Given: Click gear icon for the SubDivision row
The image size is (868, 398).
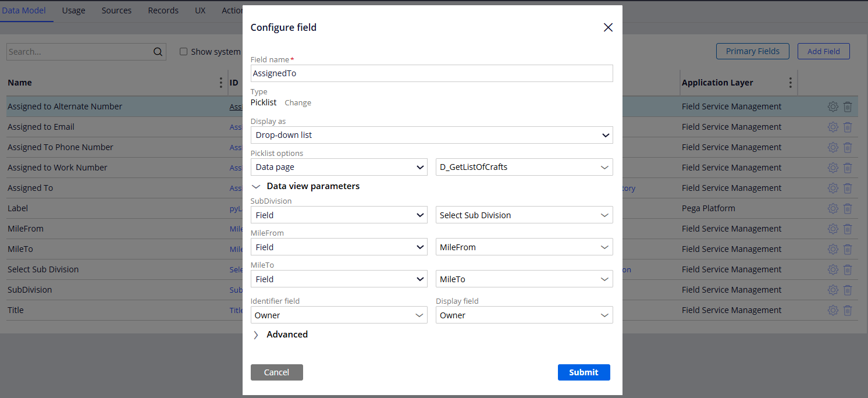Looking at the screenshot, I should (x=833, y=290).
